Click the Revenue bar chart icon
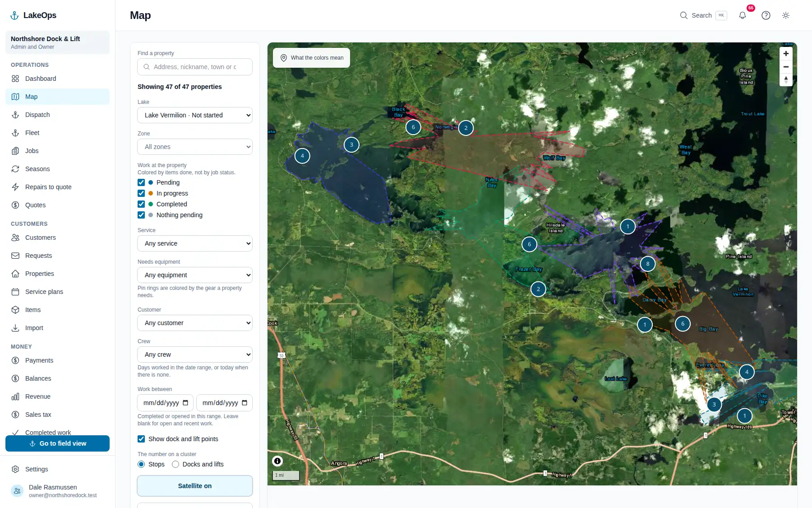This screenshot has width=812, height=508. [x=15, y=396]
